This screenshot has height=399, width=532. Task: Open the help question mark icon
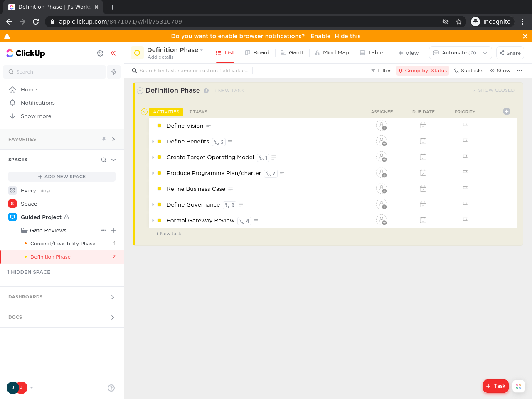coord(111,388)
